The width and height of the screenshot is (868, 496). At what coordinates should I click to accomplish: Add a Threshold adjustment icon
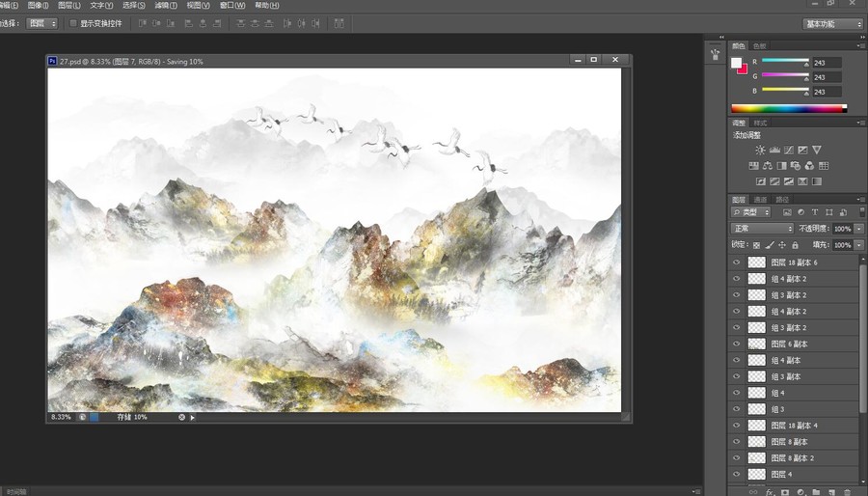coord(788,181)
